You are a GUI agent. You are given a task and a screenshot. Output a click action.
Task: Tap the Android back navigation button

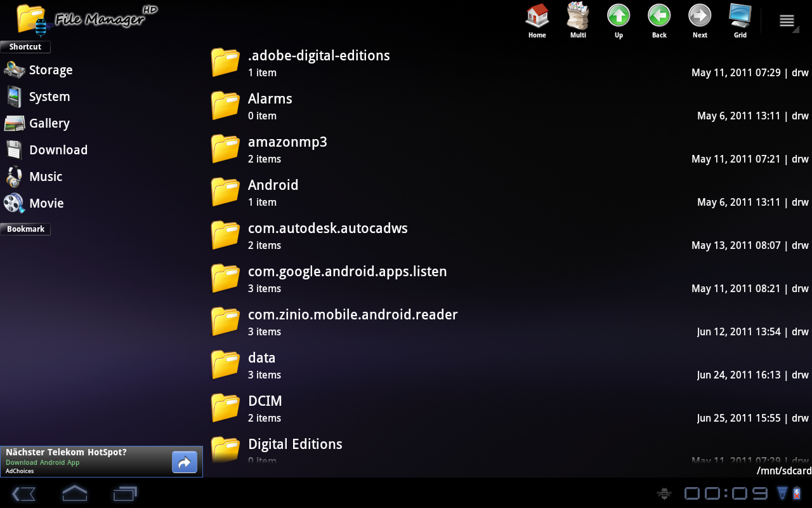tap(23, 493)
